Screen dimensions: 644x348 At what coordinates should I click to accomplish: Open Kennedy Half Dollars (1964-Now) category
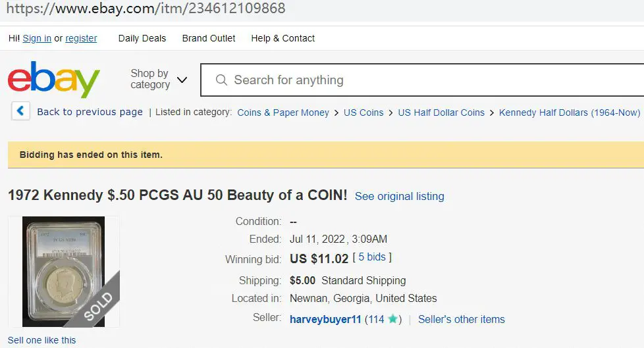tap(569, 112)
